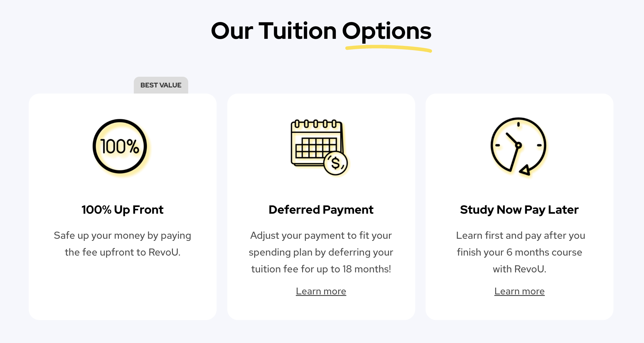The width and height of the screenshot is (644, 343).
Task: Click the Our Tuition Options title
Action: point(321,31)
